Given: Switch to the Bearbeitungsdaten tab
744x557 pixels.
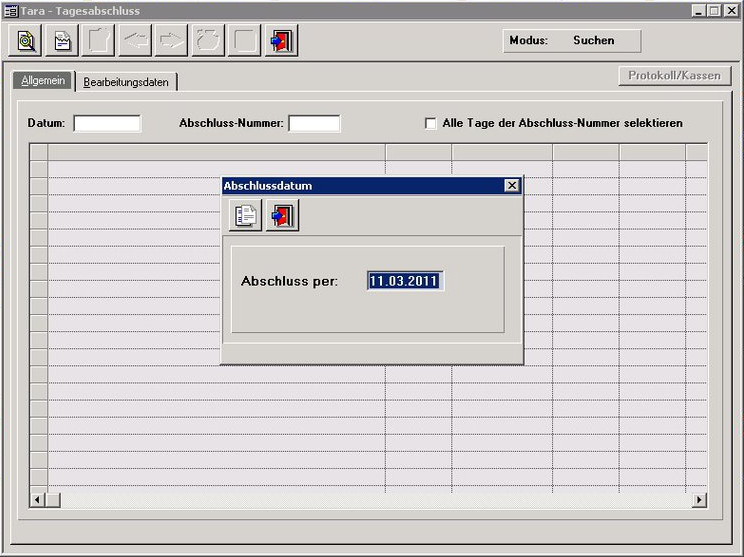Looking at the screenshot, I should [126, 82].
